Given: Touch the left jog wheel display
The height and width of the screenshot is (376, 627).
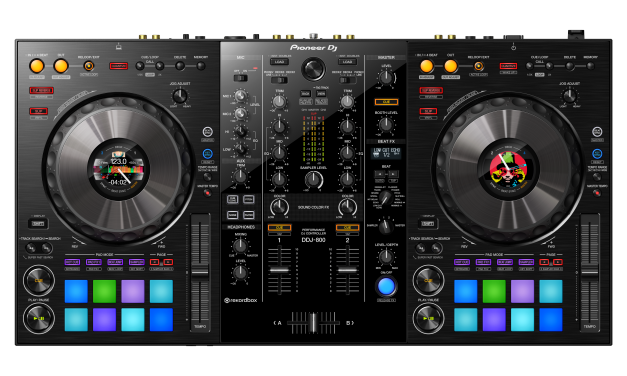Looking at the screenshot, I should point(118,170).
